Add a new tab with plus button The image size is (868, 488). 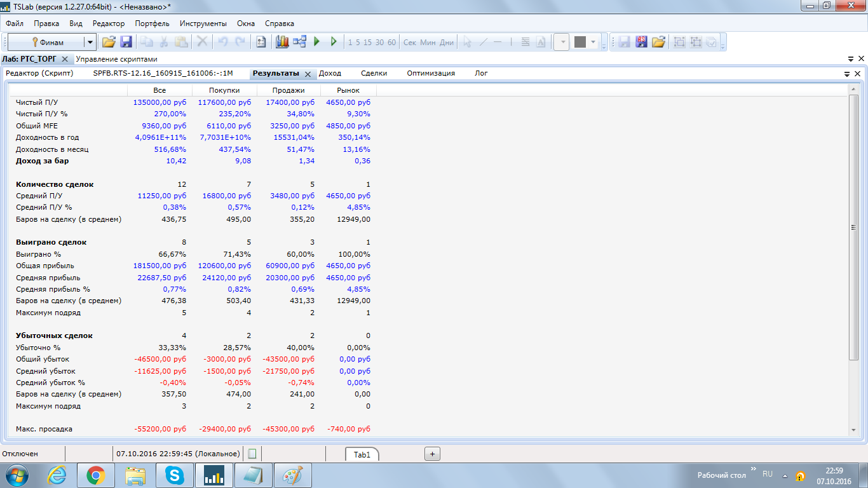[x=432, y=454]
